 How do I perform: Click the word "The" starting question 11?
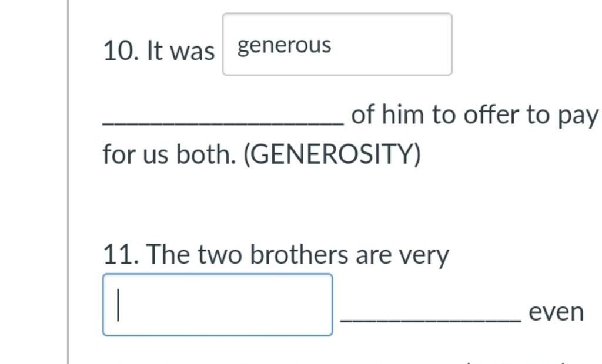[x=168, y=255]
